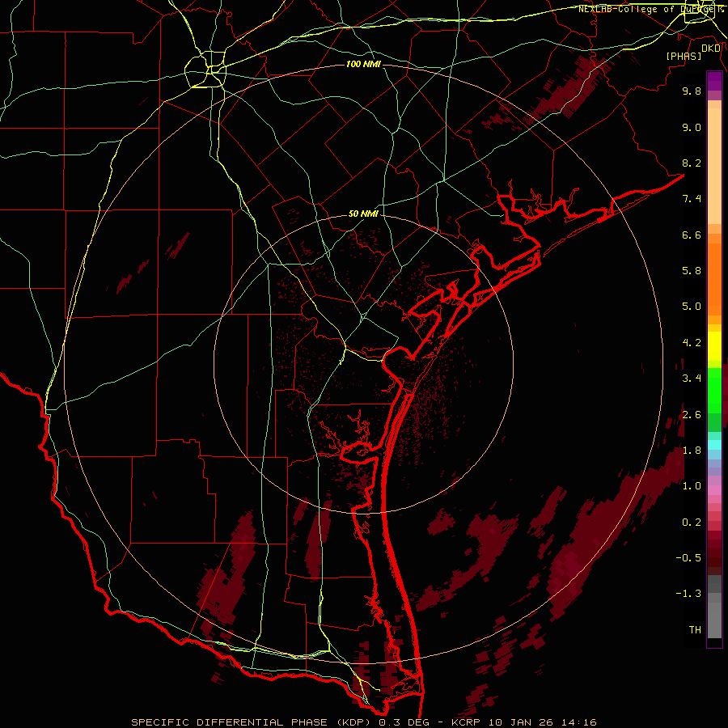
Task: Click the 7.4 value on the color scale
Action: pos(692,199)
